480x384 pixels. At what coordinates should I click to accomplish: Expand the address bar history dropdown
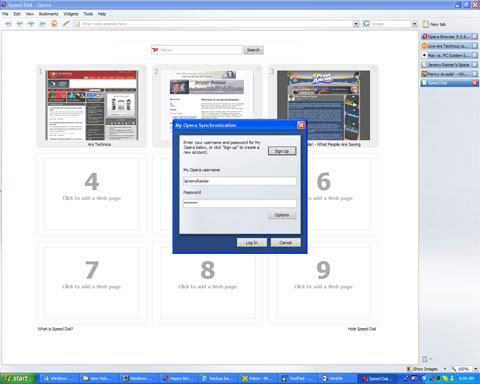coord(356,24)
